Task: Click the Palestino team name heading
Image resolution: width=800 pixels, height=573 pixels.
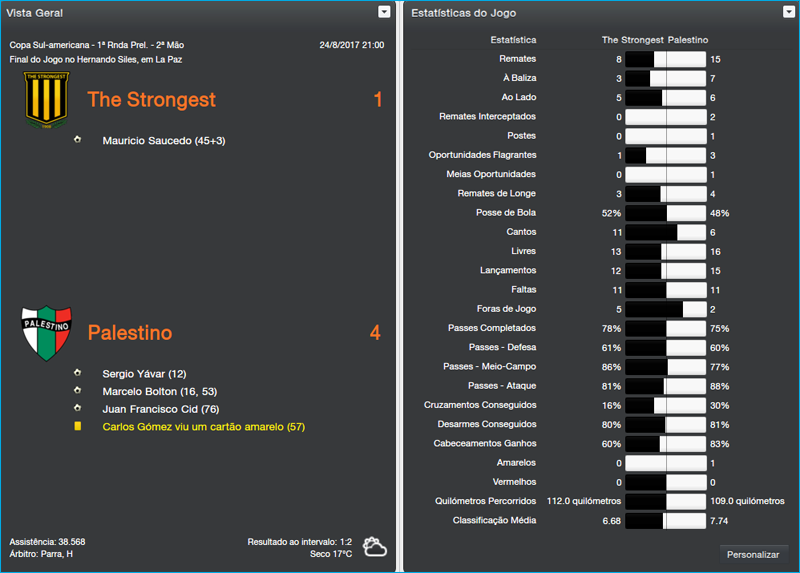Action: pyautogui.click(x=130, y=333)
